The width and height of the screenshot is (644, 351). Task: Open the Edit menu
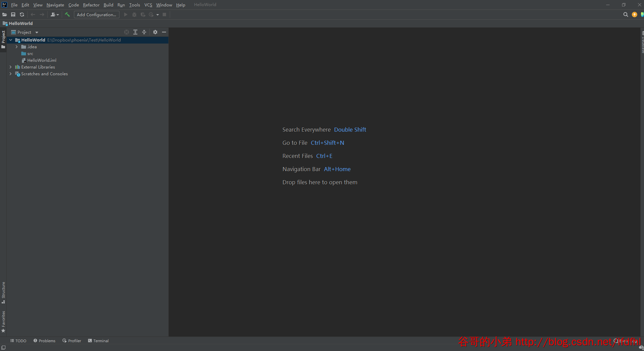[25, 5]
